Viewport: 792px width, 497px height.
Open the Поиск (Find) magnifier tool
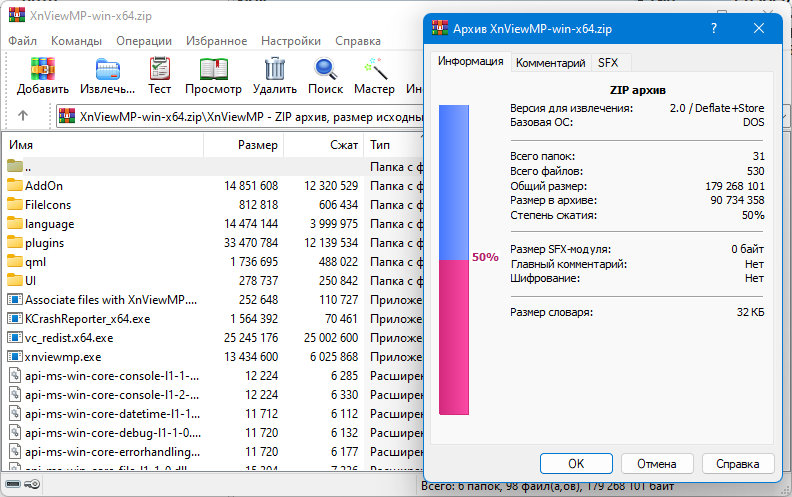[x=325, y=69]
